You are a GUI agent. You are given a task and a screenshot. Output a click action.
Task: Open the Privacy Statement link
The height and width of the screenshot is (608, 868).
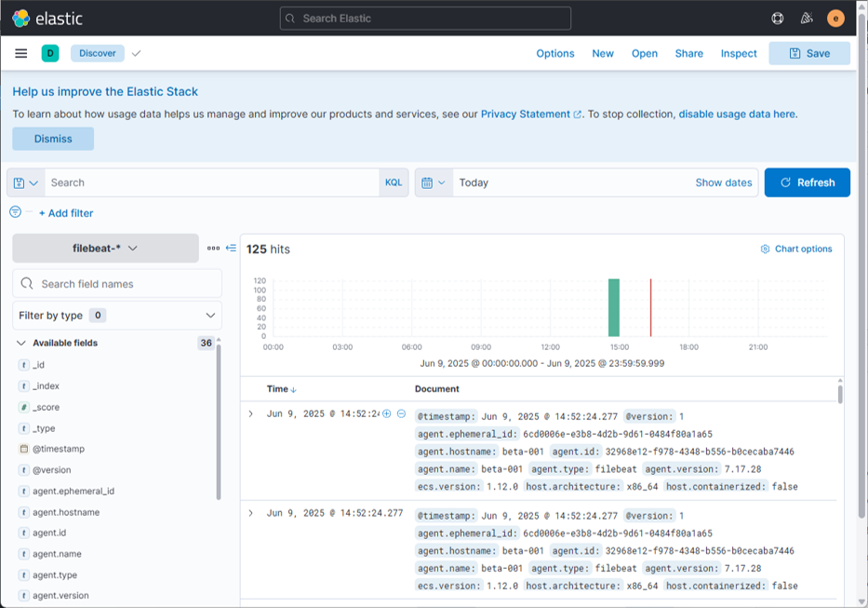coord(526,115)
